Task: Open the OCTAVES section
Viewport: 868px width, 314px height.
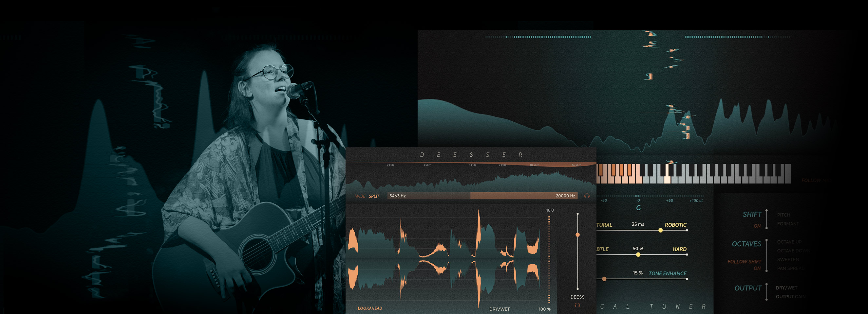Action: pos(746,244)
